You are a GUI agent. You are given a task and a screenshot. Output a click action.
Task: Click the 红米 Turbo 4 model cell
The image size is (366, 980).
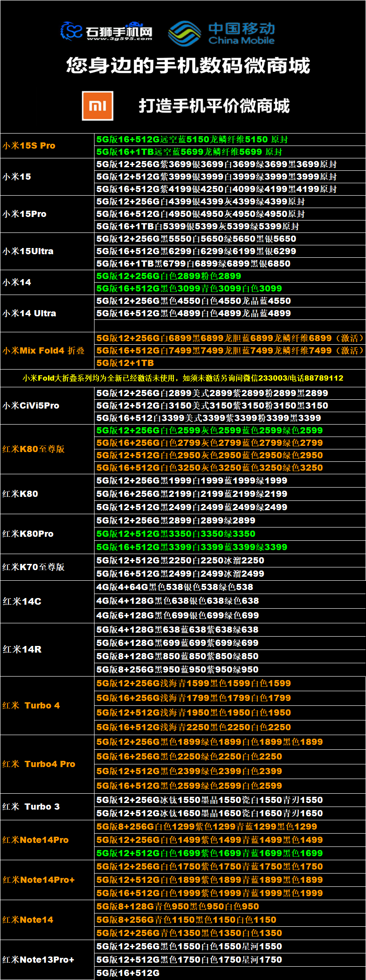(47, 705)
